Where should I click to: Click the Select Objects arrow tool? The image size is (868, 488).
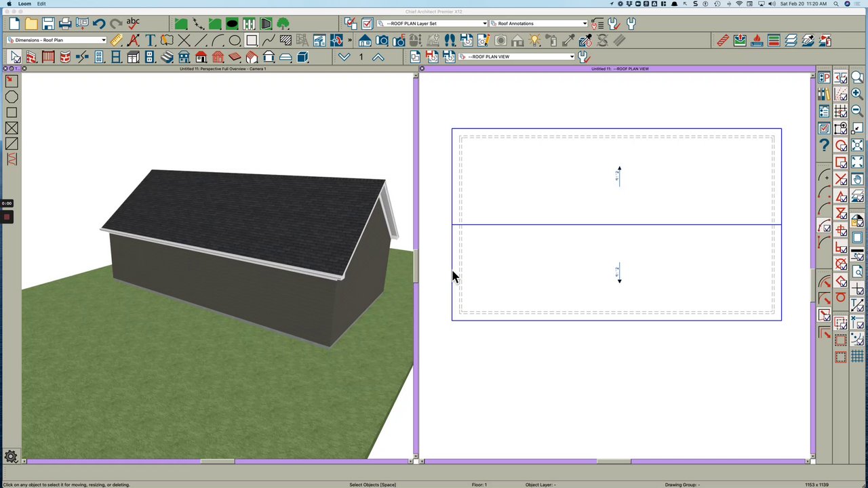click(x=15, y=57)
